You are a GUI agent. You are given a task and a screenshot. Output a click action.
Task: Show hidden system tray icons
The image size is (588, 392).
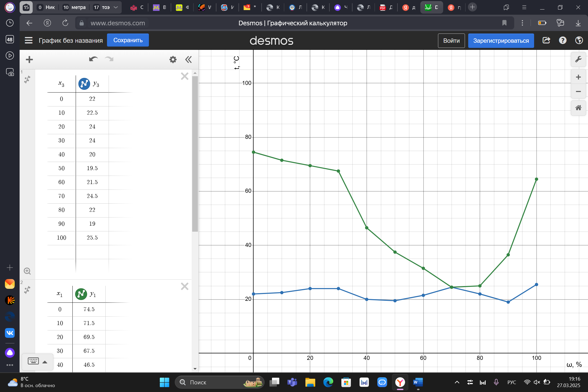(457, 382)
